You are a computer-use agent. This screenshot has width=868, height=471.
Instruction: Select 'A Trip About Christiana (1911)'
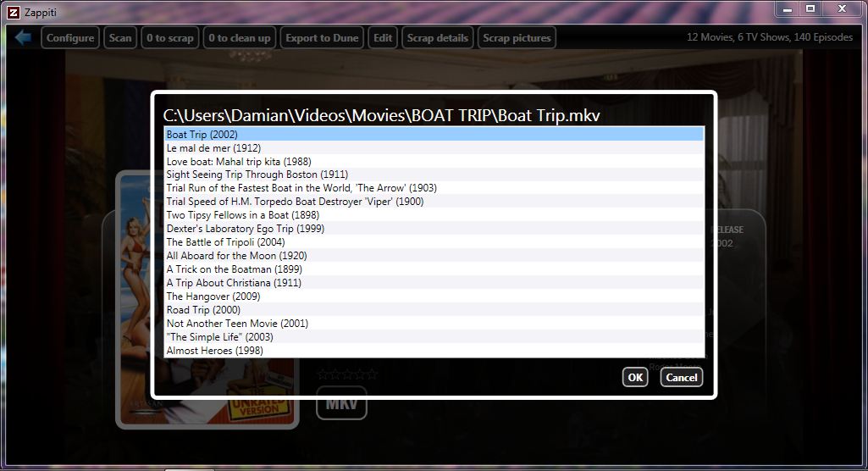(x=434, y=283)
